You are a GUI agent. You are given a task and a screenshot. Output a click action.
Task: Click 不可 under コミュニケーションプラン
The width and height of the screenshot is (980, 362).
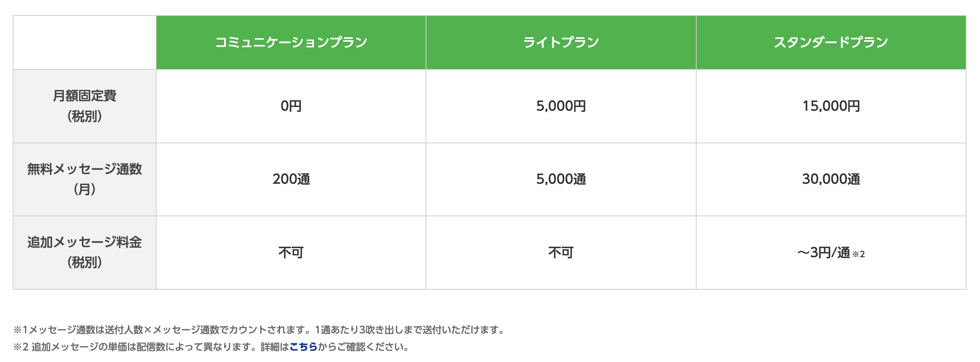point(291,252)
